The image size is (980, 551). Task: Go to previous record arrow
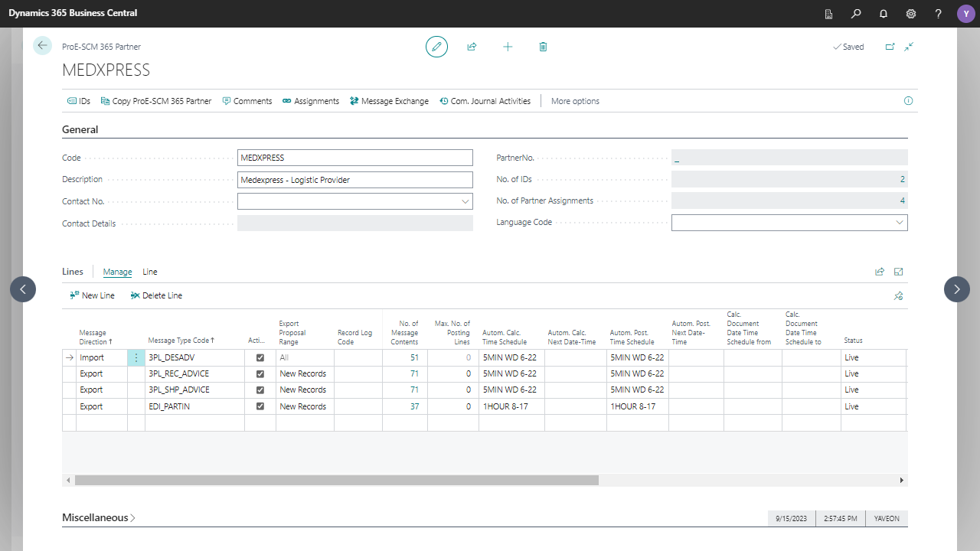coord(23,289)
